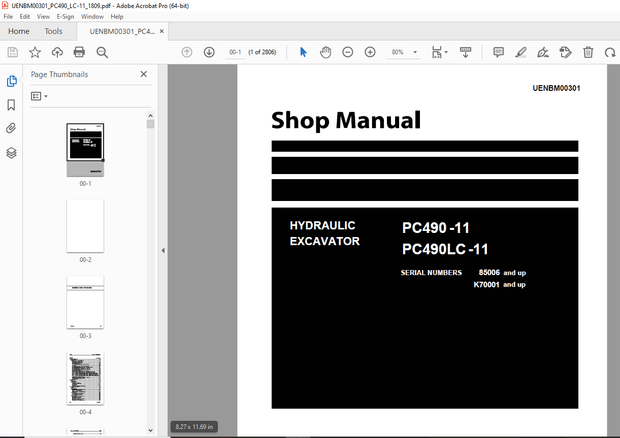The image size is (620, 438).
Task: Click the thumbnails scrollbar down arrow
Action: pos(150,430)
